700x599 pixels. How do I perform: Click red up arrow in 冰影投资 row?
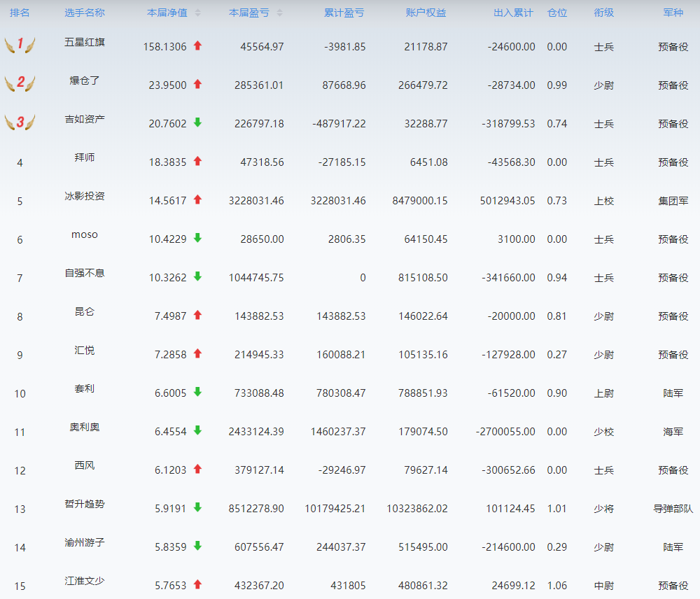198,199
